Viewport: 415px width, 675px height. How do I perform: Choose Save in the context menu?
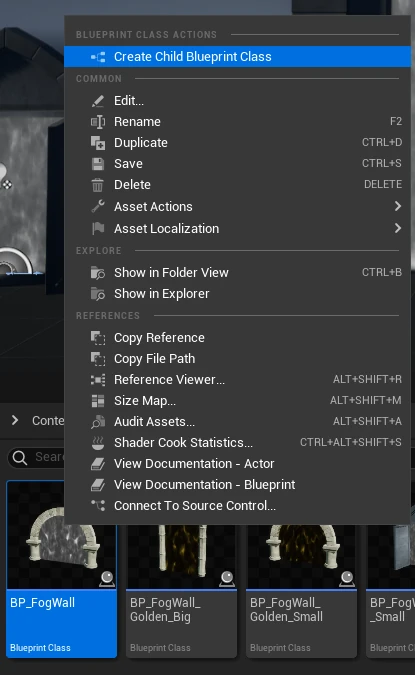click(237, 164)
